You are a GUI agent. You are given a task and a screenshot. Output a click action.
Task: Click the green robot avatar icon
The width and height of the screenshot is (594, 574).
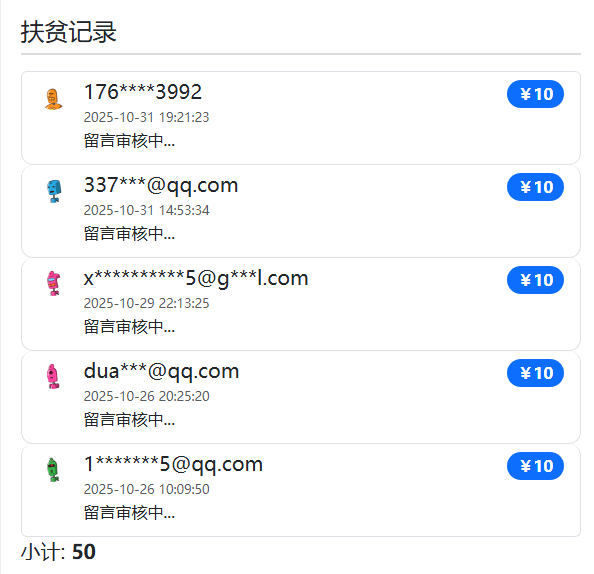pyautogui.click(x=53, y=469)
